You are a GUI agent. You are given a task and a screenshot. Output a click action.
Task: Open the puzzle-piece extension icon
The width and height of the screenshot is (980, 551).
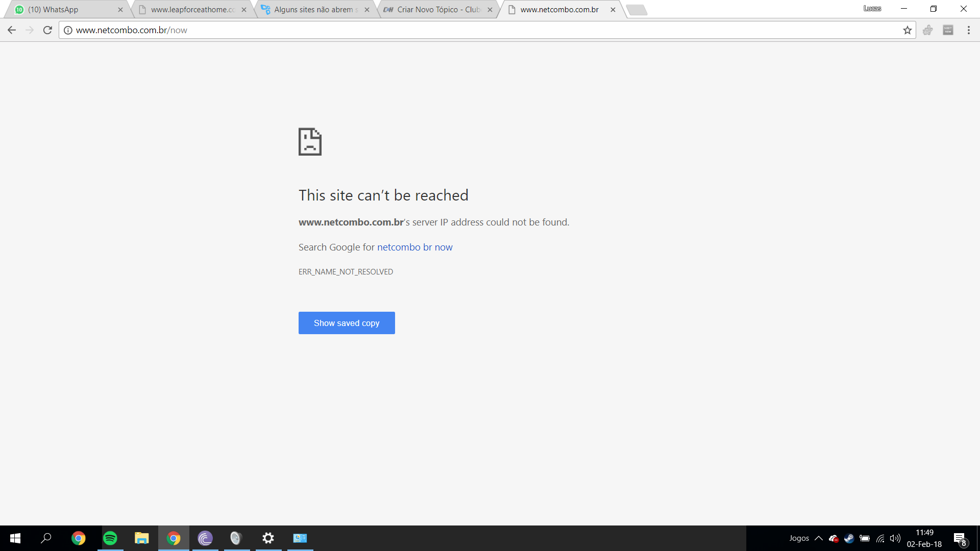pyautogui.click(x=927, y=30)
